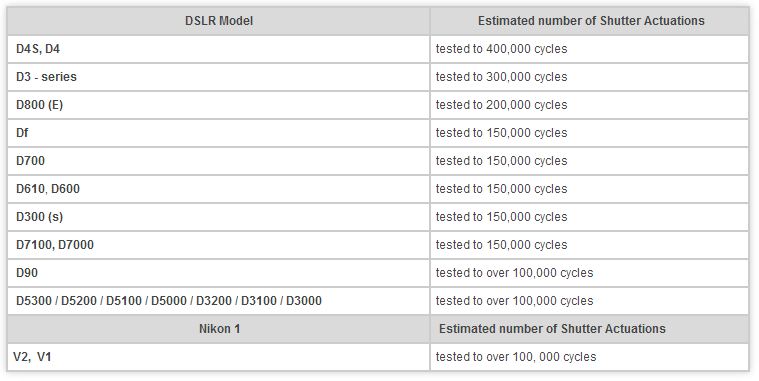Select the D3 - series row label
The image size is (759, 381).
(219, 77)
